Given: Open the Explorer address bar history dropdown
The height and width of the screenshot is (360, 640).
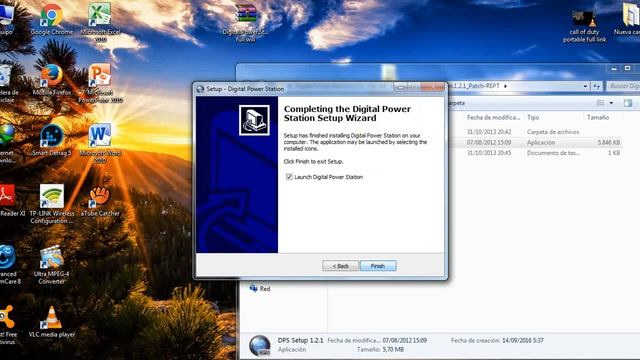Looking at the screenshot, I should point(585,86).
